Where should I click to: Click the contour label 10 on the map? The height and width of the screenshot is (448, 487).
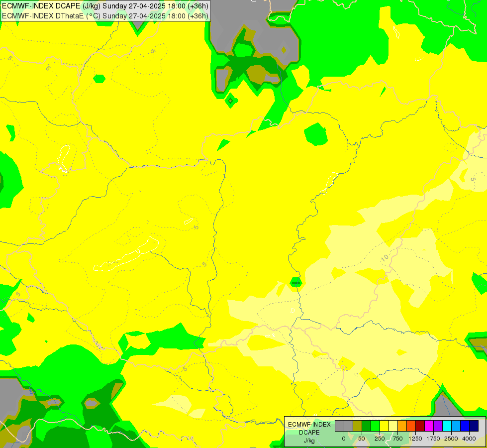(385, 258)
